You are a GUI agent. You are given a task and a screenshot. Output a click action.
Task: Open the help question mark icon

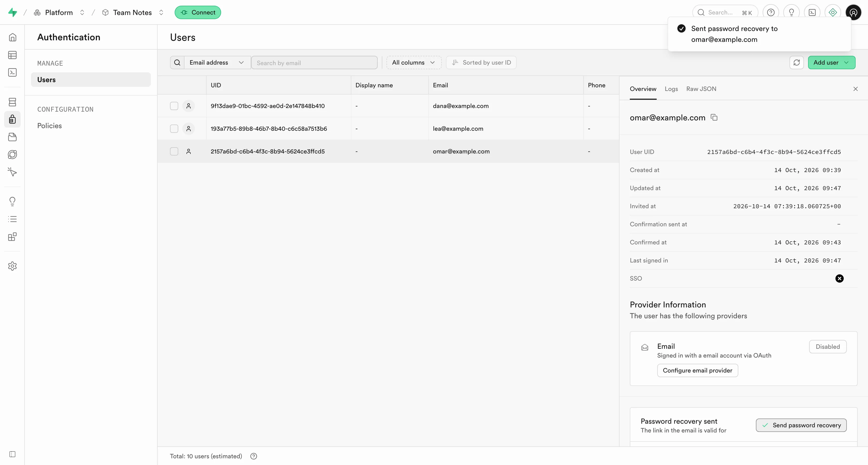tap(771, 12)
